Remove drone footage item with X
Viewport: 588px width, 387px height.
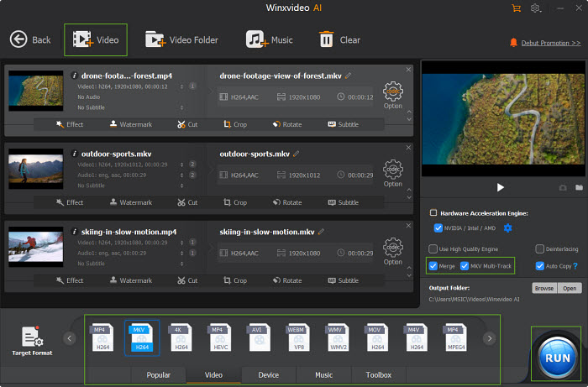pyautogui.click(x=408, y=70)
